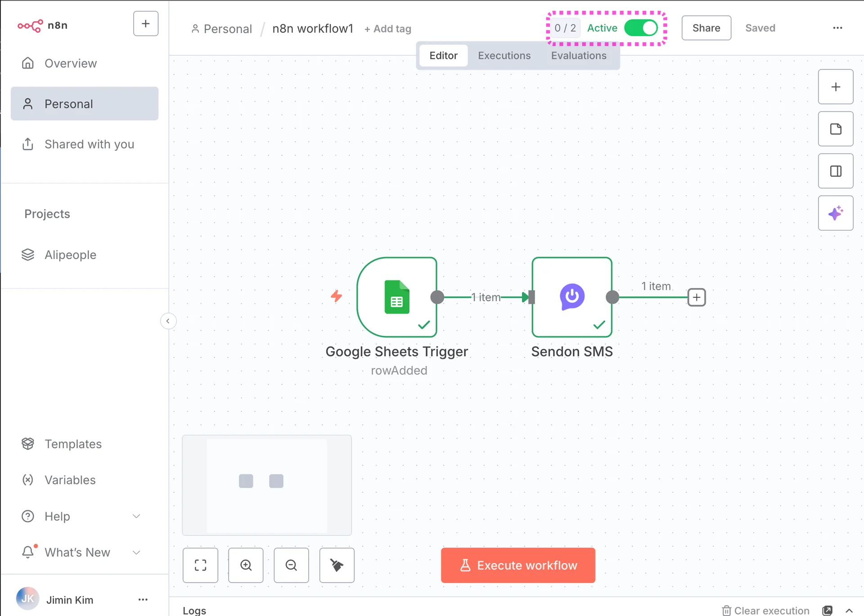864x616 pixels.
Task: Toggle the Active workflow switch
Action: pyautogui.click(x=641, y=28)
